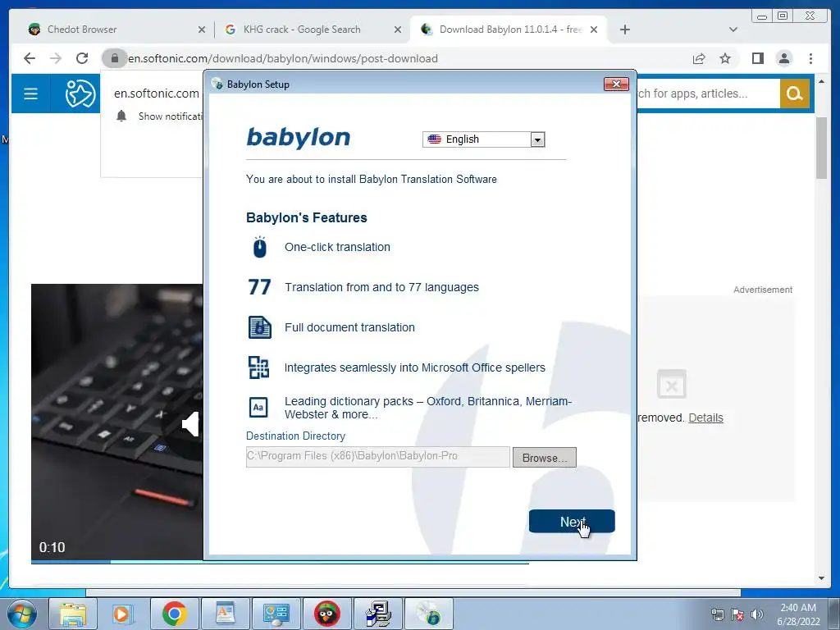The height and width of the screenshot is (630, 840).
Task: Click the scrollbar down arrow
Action: tap(821, 578)
